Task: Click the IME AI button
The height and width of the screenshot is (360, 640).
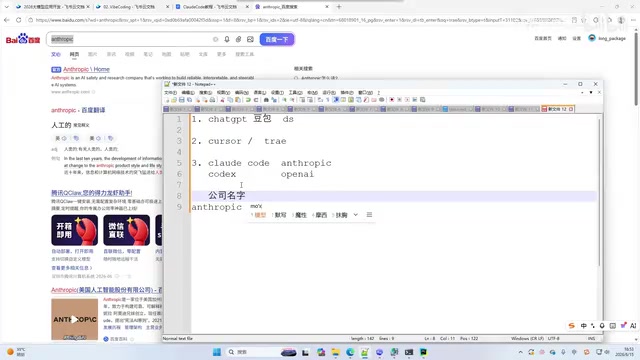Action: coord(633,325)
